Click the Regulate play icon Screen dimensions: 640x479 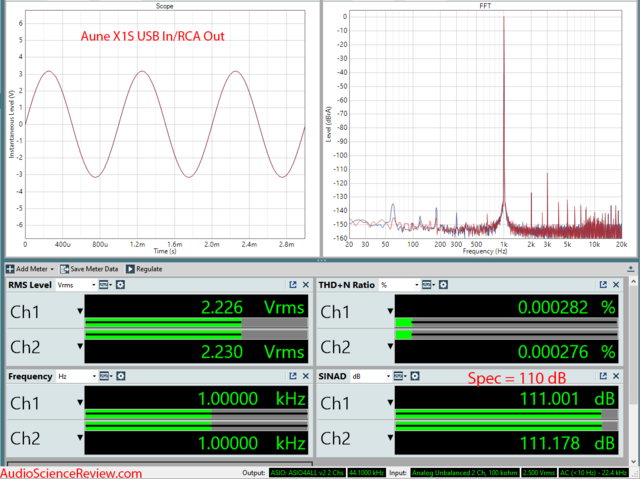coord(130,269)
